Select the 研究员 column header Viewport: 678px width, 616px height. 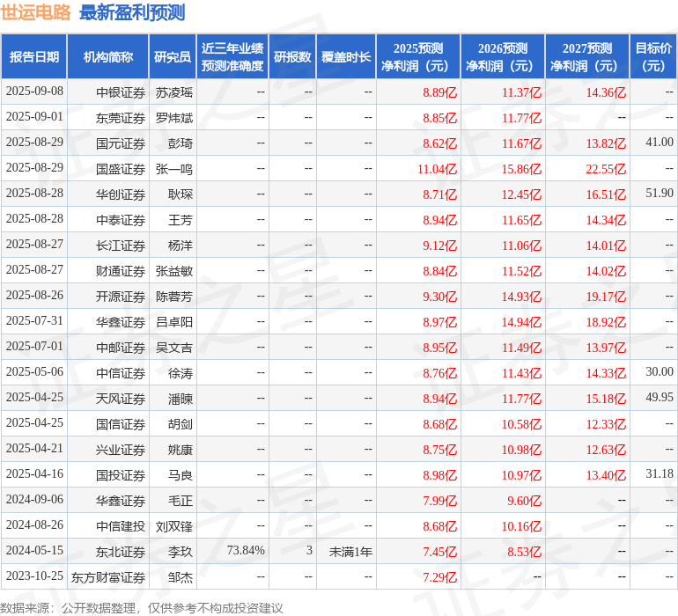(173, 56)
